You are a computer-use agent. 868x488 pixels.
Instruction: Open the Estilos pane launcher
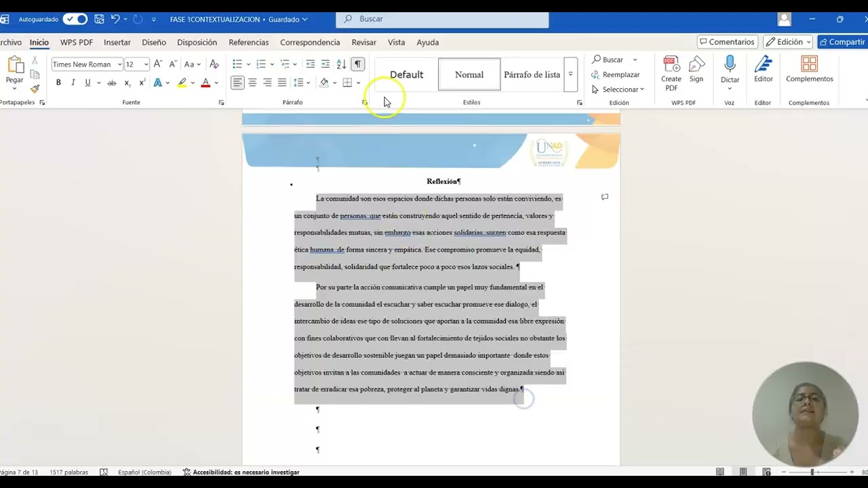click(580, 102)
